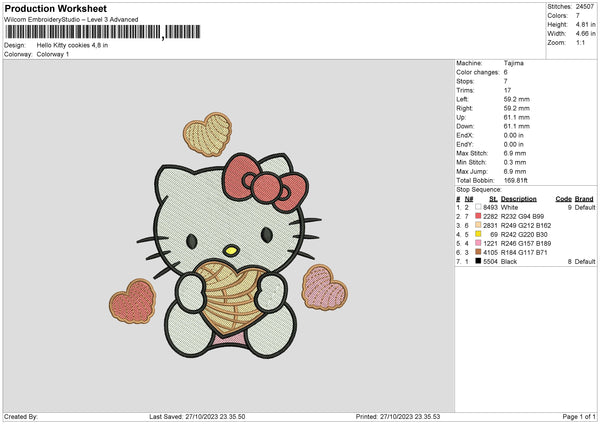Click the Stop Sequence heading
Screen dimensions: 600x424
coord(479,189)
